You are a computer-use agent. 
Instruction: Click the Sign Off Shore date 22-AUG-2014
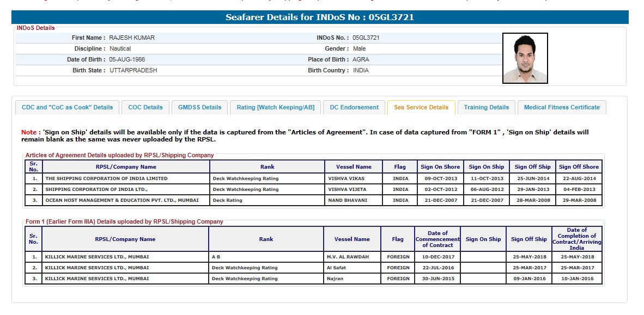pyautogui.click(x=579, y=178)
